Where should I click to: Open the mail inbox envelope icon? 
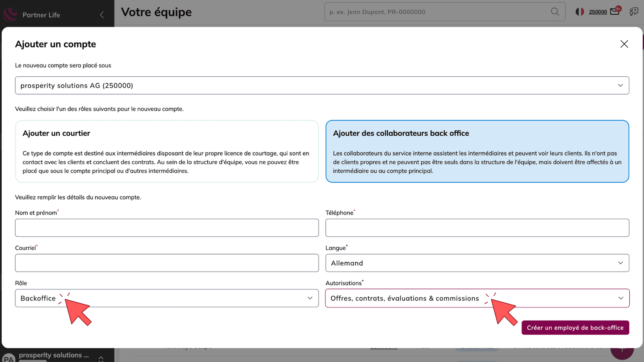(615, 12)
